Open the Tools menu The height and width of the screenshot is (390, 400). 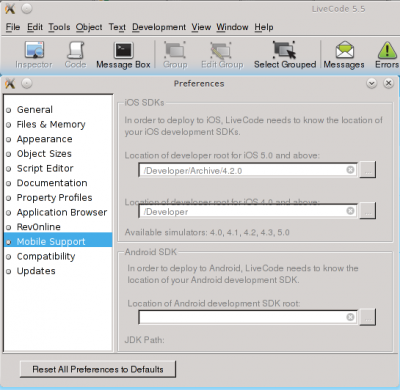[59, 27]
